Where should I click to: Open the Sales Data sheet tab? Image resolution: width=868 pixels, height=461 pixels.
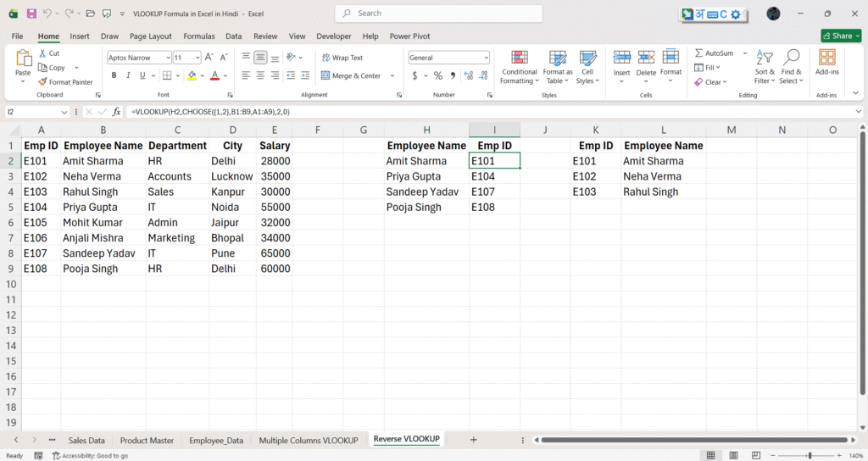(x=86, y=441)
